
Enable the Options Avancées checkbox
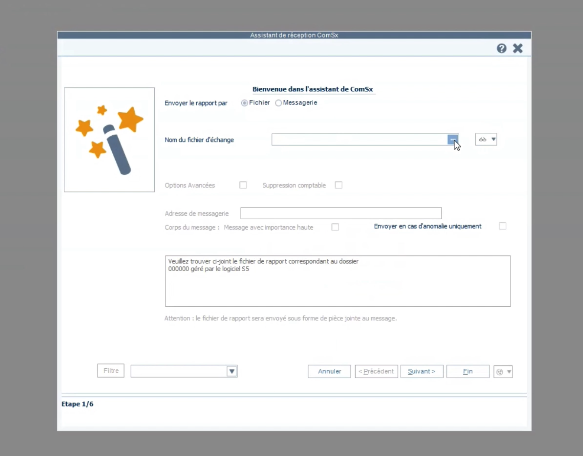[243, 185]
